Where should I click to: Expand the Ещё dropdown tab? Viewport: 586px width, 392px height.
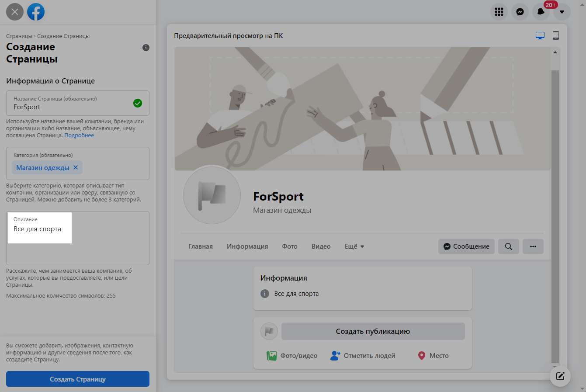354,246
